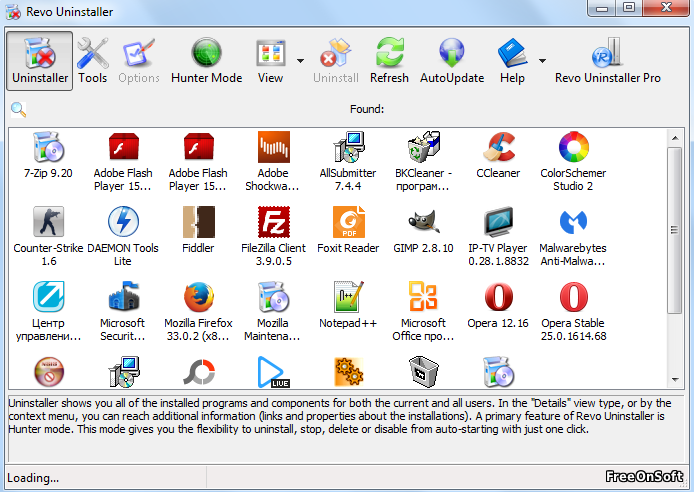Refresh the installed programs list
Image resolution: width=694 pixels, height=492 pixels.
[389, 61]
